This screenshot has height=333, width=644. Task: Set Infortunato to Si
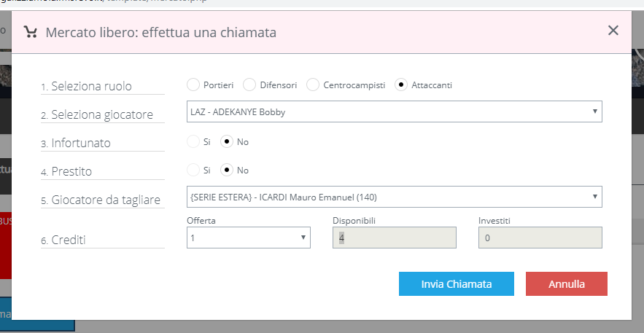point(193,141)
